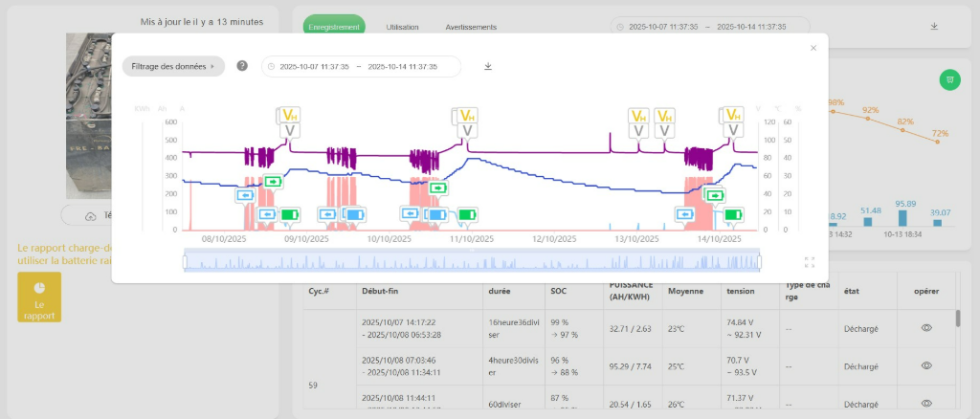Switch to the Utilisation tab
The image size is (980, 419).
(402, 27)
